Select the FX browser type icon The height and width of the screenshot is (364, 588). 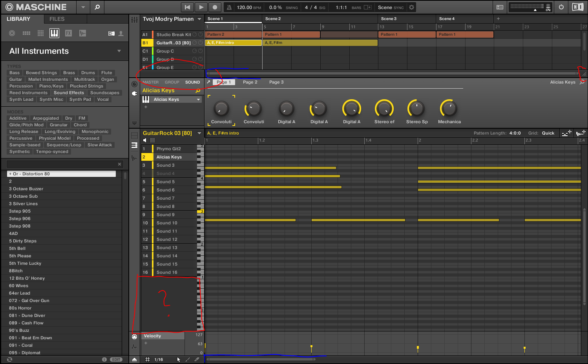click(68, 33)
